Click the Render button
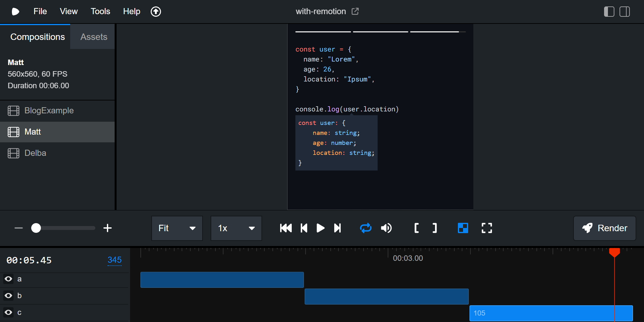 pyautogui.click(x=604, y=228)
